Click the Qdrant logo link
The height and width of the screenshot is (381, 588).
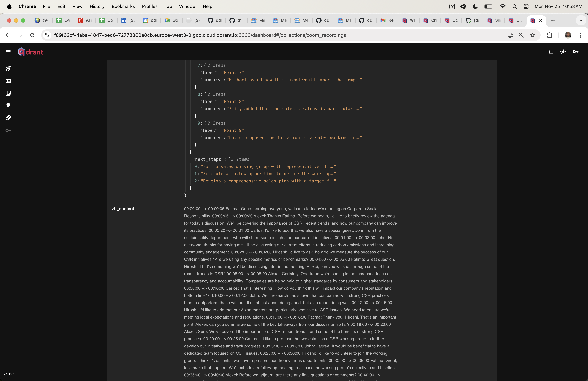tap(30, 52)
